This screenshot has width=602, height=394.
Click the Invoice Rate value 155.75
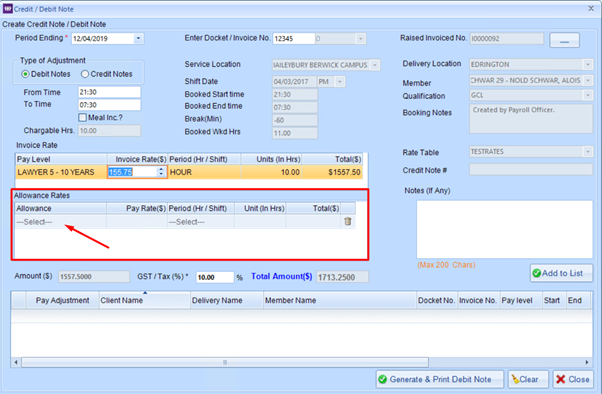[x=121, y=172]
